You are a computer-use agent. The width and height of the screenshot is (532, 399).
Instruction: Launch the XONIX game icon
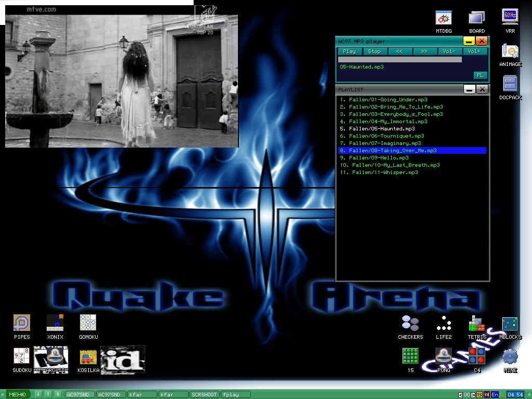tap(55, 323)
